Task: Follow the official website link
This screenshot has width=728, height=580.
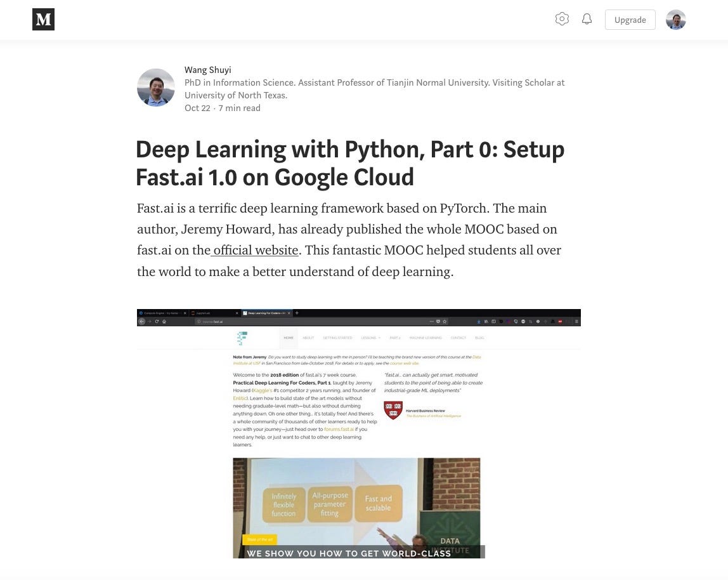Action: coord(255,250)
